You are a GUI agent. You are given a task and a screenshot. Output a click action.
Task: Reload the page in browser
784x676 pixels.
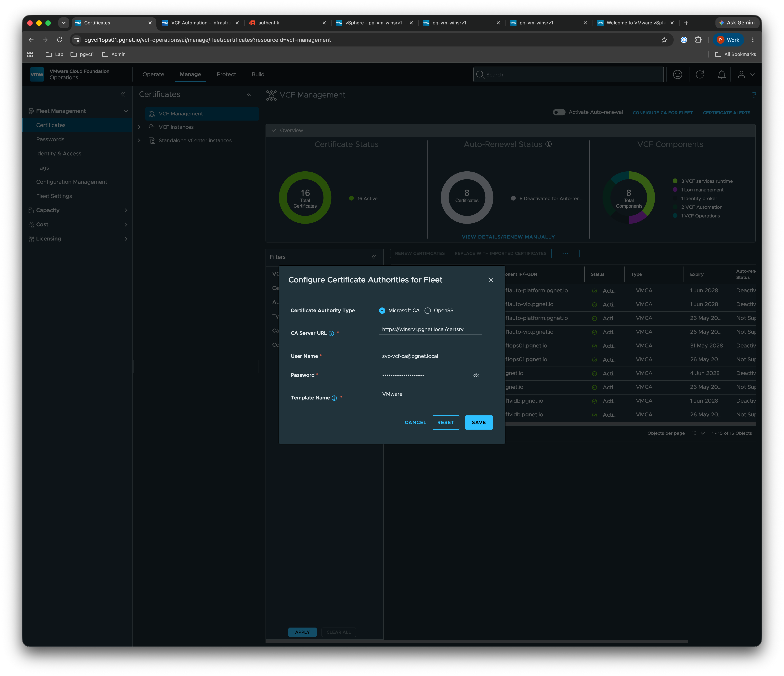[x=59, y=40]
